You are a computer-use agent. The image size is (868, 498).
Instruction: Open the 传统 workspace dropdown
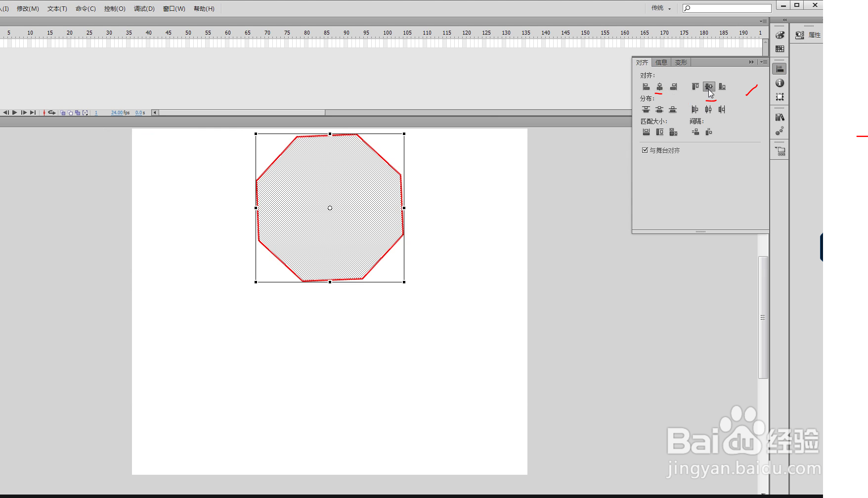tap(661, 8)
